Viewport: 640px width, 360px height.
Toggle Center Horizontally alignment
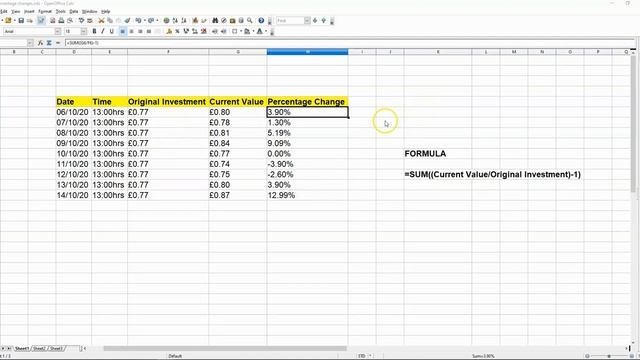click(131, 31)
